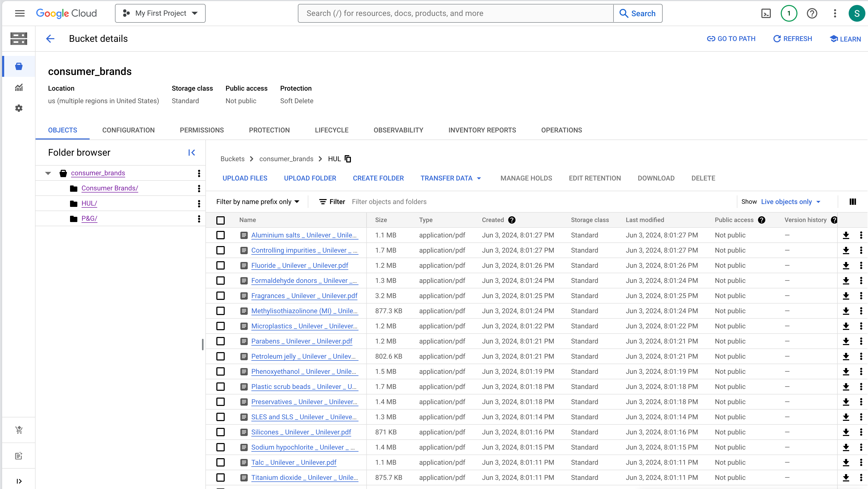Screen dimensions: 868x489
Task: Open the P&G/ folder in tree
Action: 89,219
